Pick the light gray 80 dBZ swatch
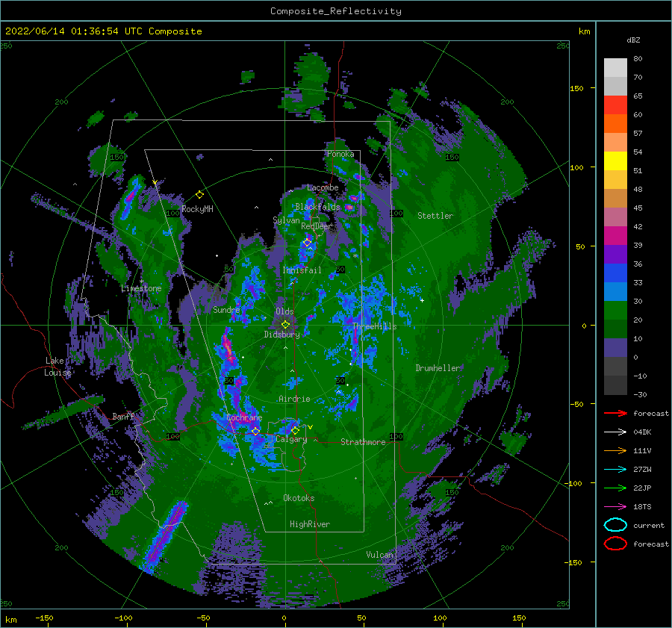The height and width of the screenshot is (628, 672). click(615, 67)
